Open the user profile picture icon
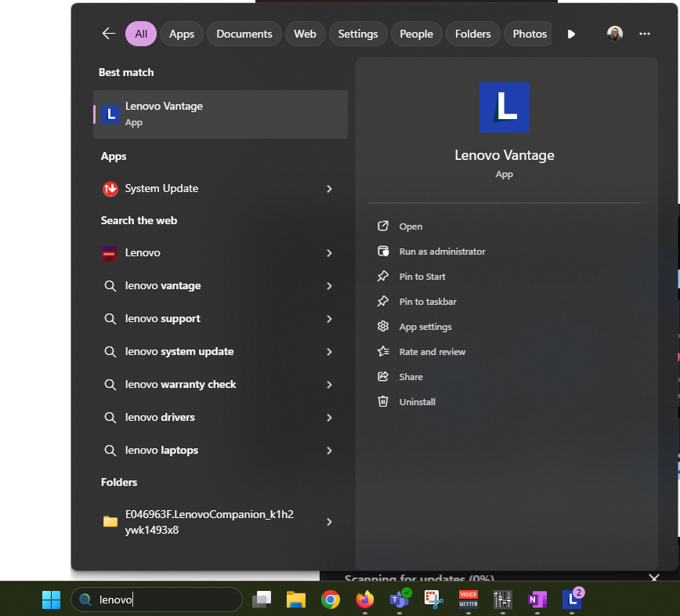The image size is (680, 616). point(615,34)
